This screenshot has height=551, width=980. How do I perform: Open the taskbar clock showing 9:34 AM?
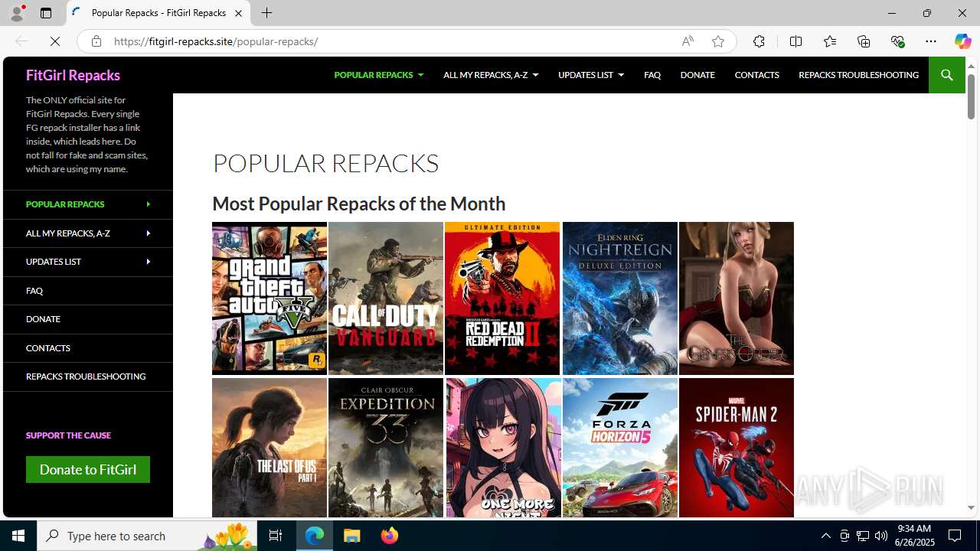914,536
